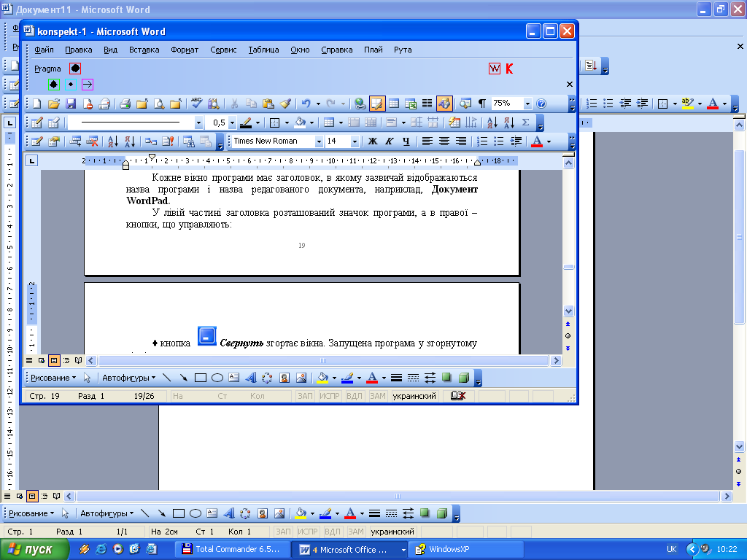This screenshot has height=560, width=747.
Task: Open the Файл menu
Action: coord(44,50)
